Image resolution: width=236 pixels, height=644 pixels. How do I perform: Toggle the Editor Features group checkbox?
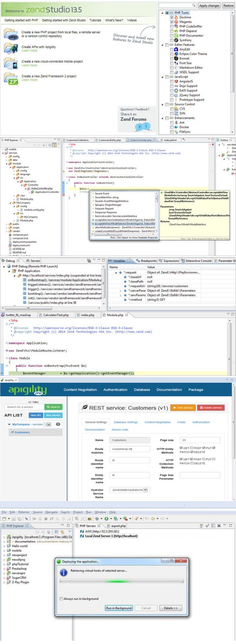tap(167, 44)
